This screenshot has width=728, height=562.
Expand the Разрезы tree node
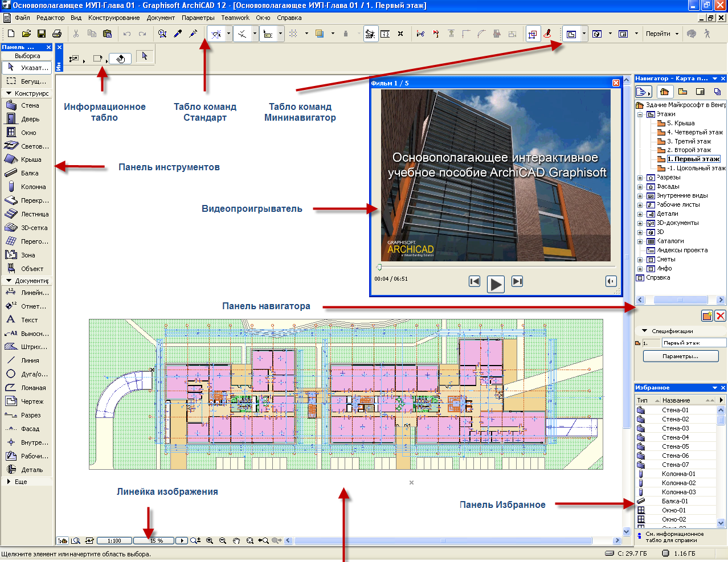tap(640, 178)
